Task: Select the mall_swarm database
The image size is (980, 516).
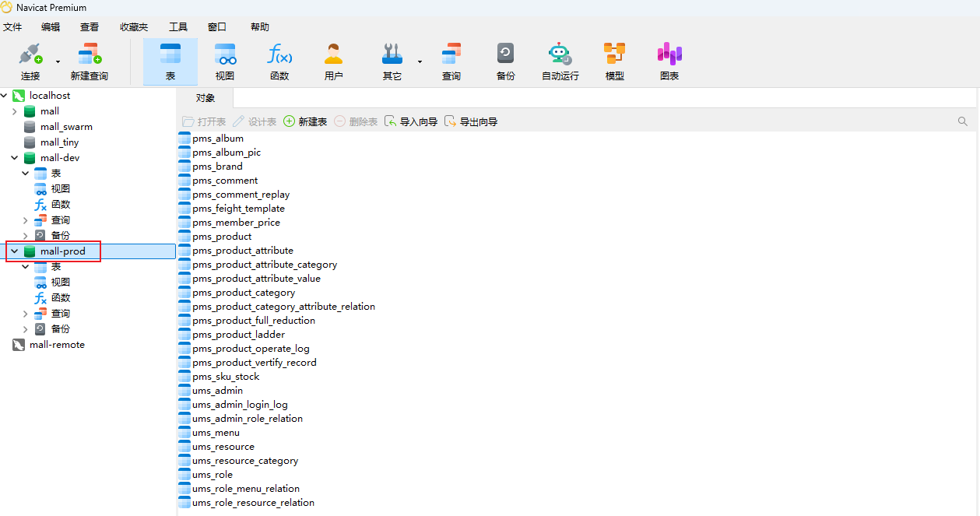Action: coord(66,127)
